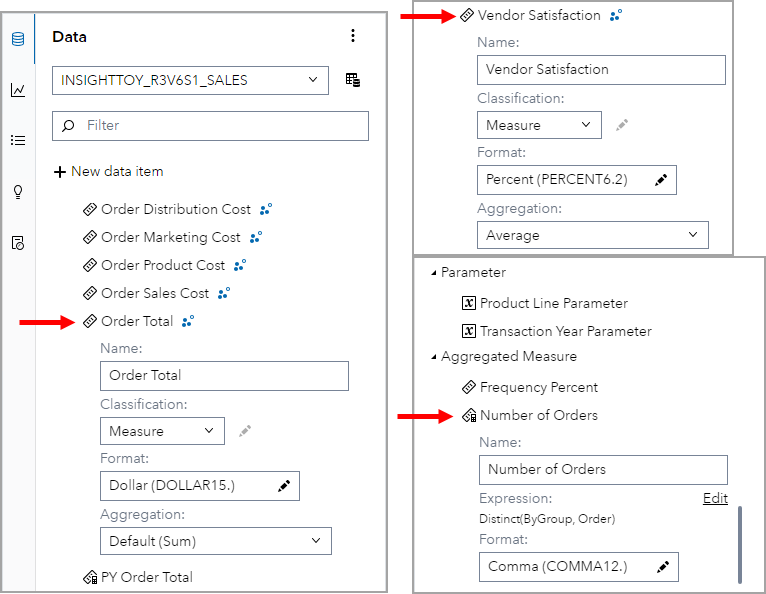
Task: Edit the Dollar format pencil icon
Action: (x=284, y=486)
